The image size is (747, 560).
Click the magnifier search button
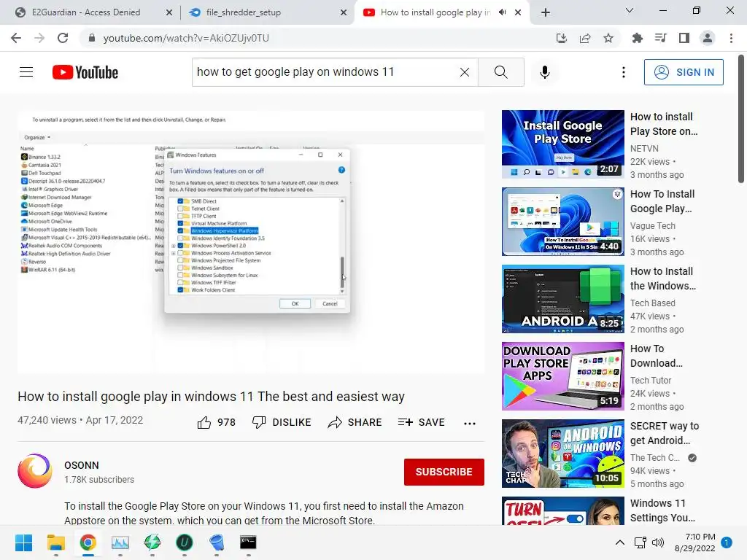click(x=500, y=72)
